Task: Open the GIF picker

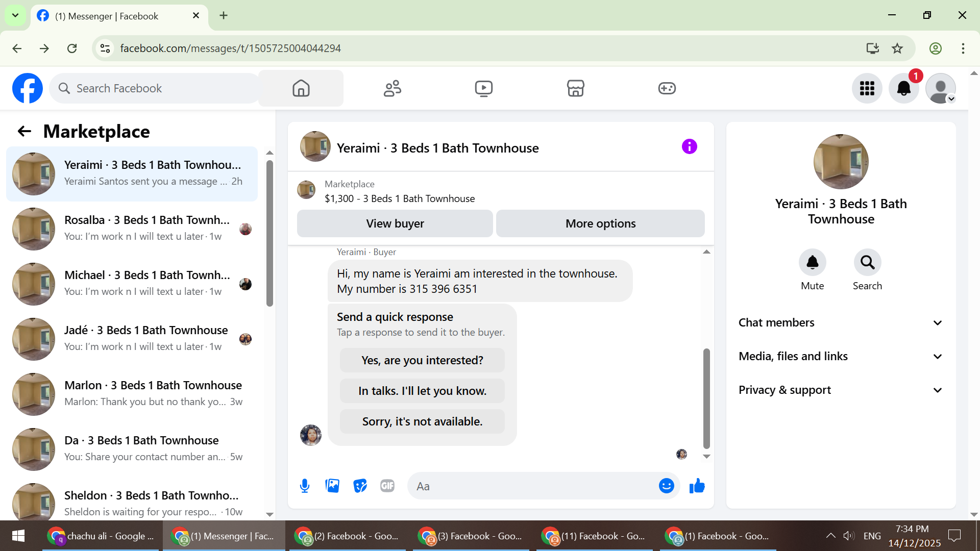Action: [387, 486]
